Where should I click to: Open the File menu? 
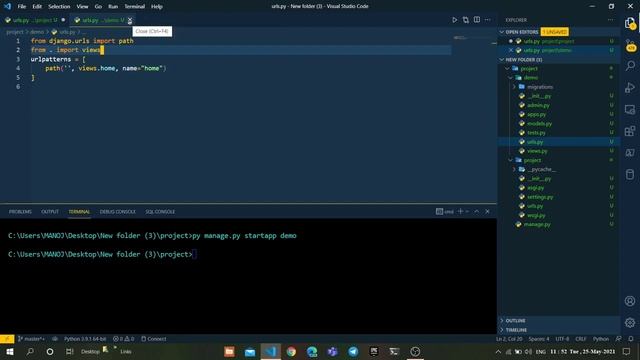click(22, 7)
